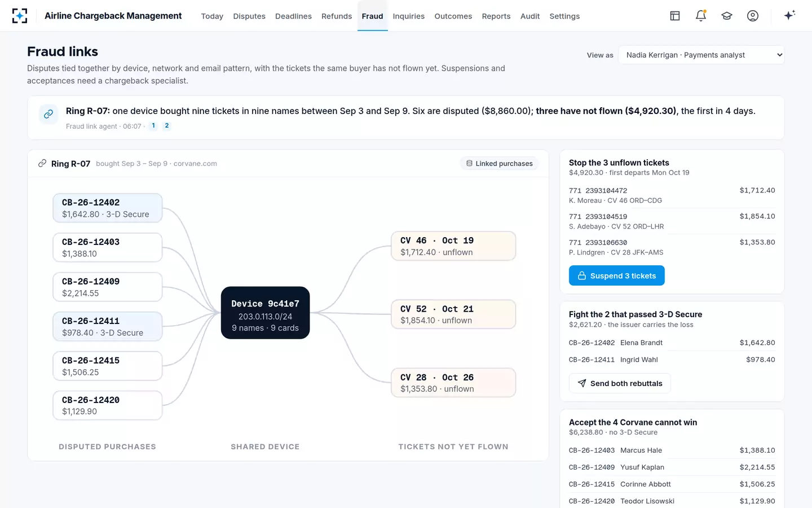
Task: Open the Reports tab
Action: [x=496, y=16]
